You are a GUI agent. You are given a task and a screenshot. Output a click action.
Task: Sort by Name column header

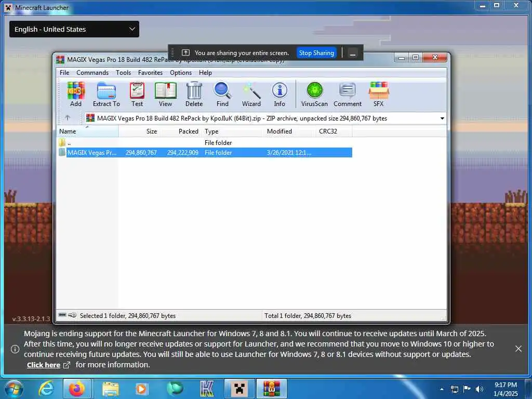[87, 131]
